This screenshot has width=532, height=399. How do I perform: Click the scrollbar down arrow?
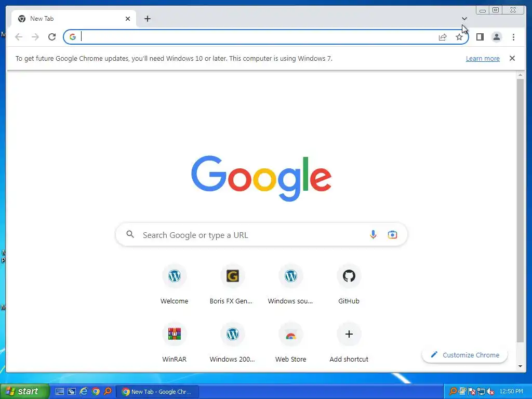coord(520,366)
